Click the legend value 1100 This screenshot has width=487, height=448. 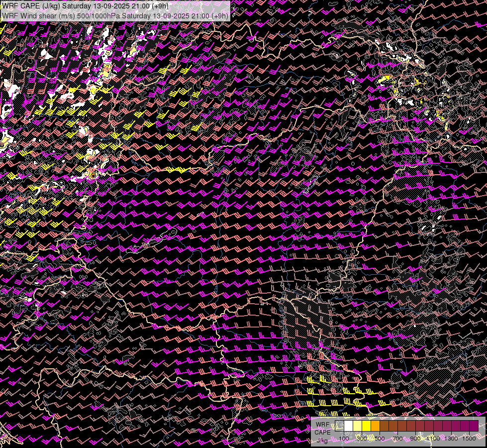[433, 439]
